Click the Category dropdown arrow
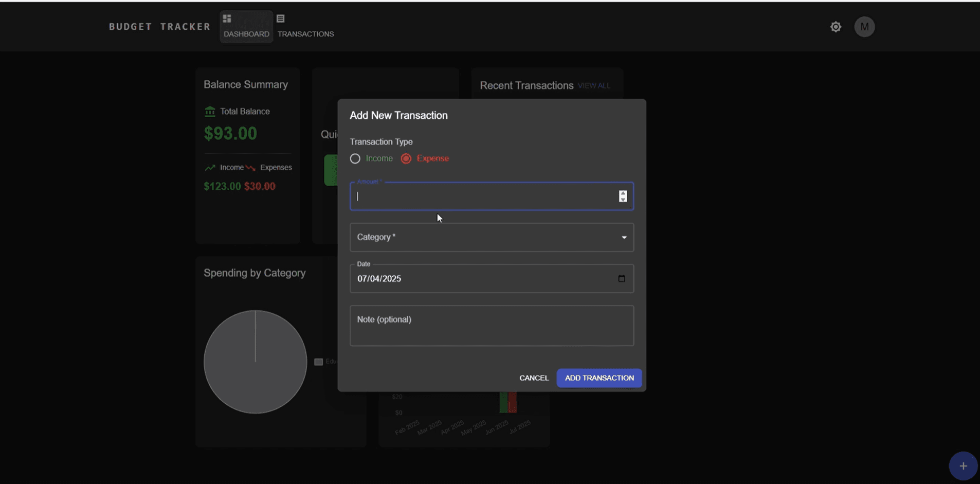This screenshot has width=980, height=484. [x=624, y=237]
